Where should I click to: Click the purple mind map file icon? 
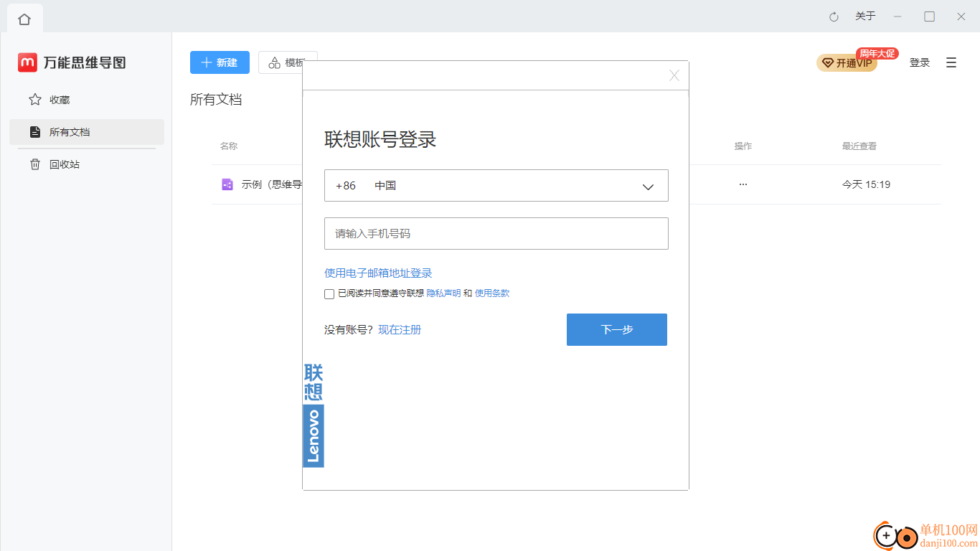pyautogui.click(x=227, y=184)
